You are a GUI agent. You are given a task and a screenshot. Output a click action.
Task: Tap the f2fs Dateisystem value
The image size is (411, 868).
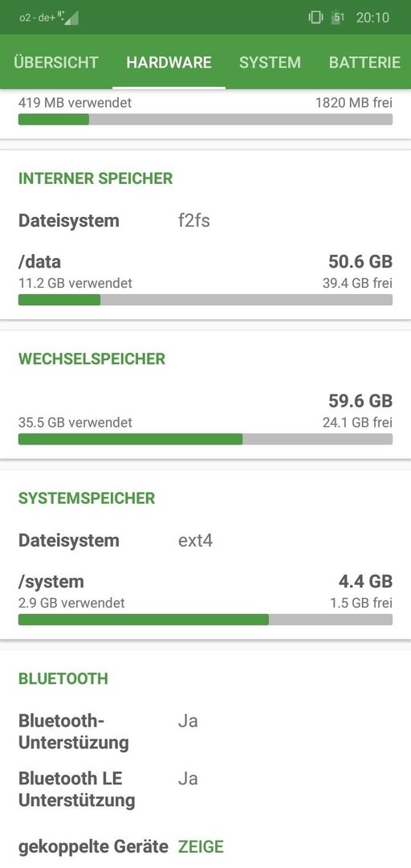pos(193,221)
